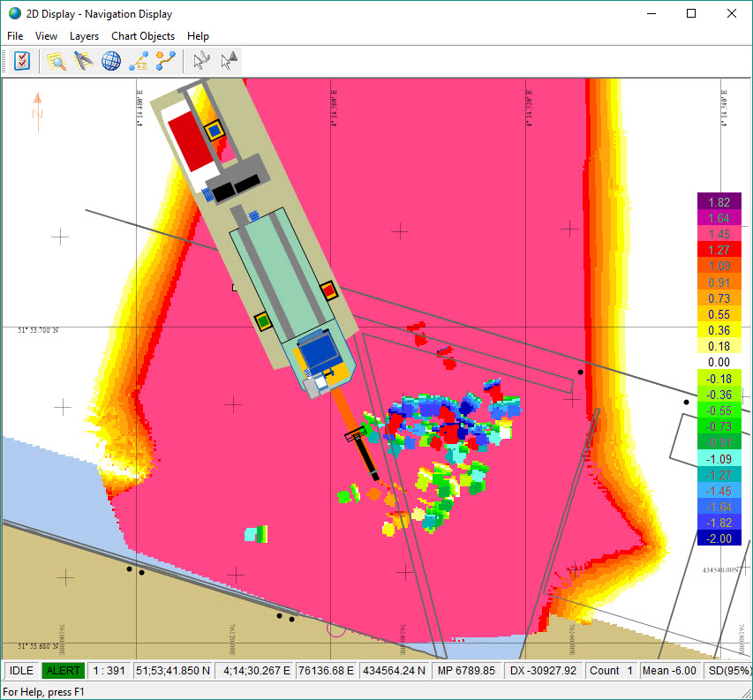Click the 1.82 purple legend color swatch
This screenshot has height=700, width=753.
719,202
